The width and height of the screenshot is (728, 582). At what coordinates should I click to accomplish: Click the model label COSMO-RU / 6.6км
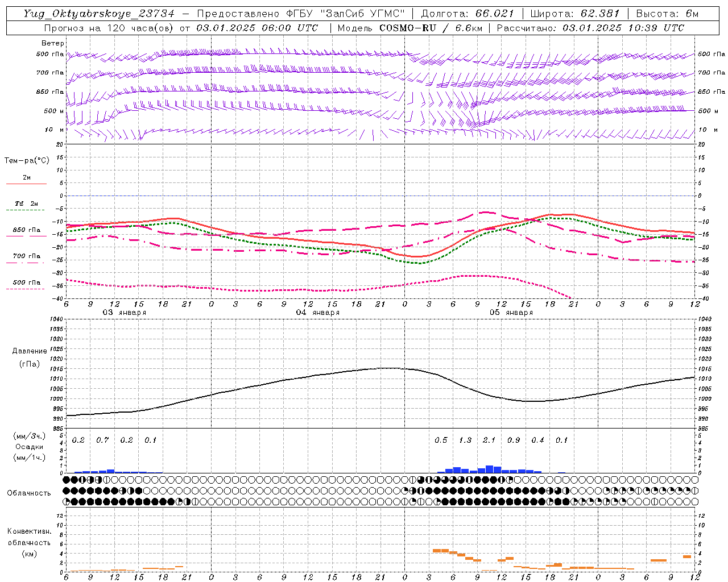tap(431, 28)
